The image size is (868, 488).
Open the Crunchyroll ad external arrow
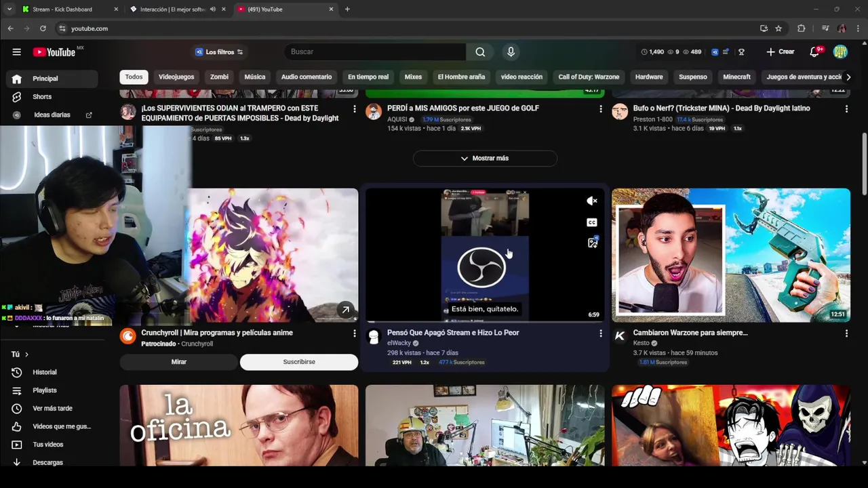point(346,310)
